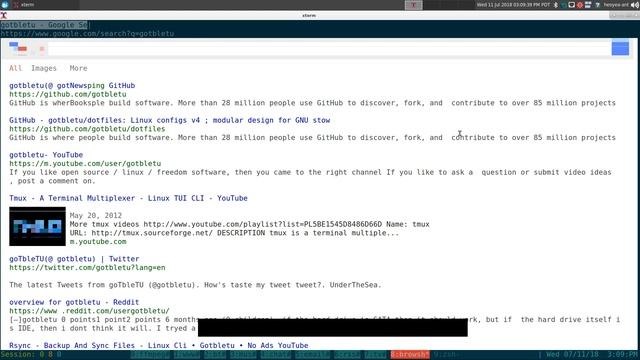Open the Rsync Backup And Sync Files result
Viewport: 640px width, 360px height.
158,345
